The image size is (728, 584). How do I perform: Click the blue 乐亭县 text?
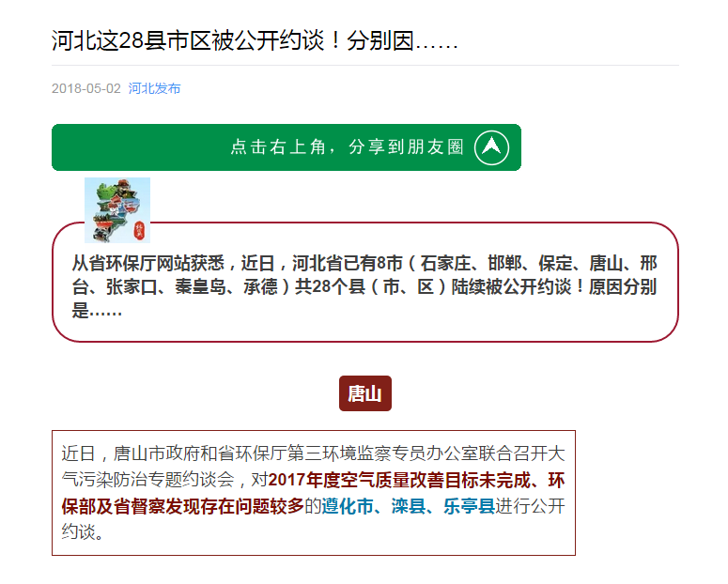(469, 505)
